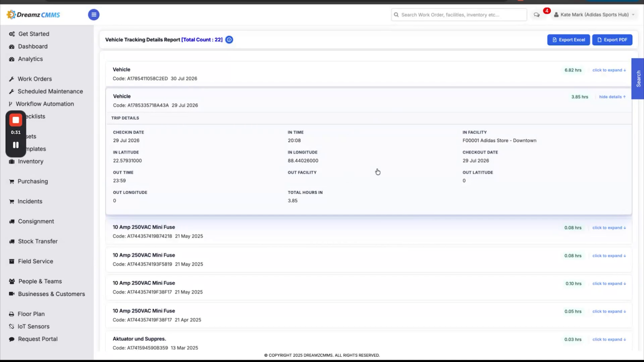Click the Analytics sidebar icon
Viewport: 644px width, 362px height.
[x=12, y=59]
